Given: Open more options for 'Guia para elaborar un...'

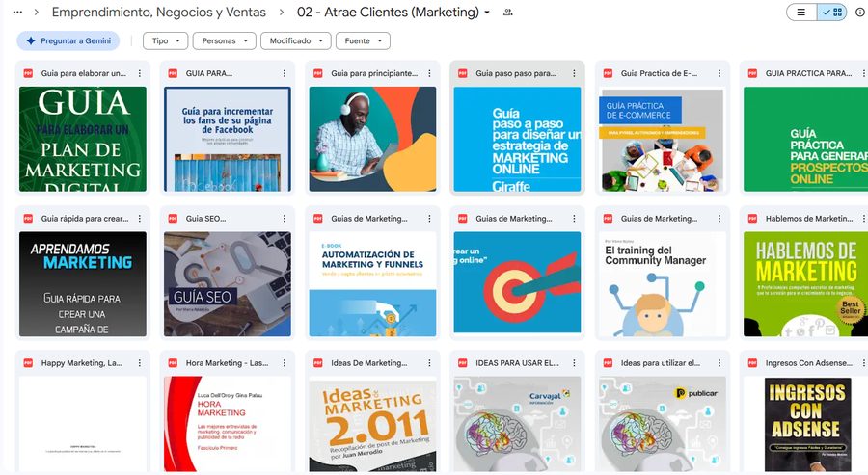Looking at the screenshot, I should coord(140,73).
